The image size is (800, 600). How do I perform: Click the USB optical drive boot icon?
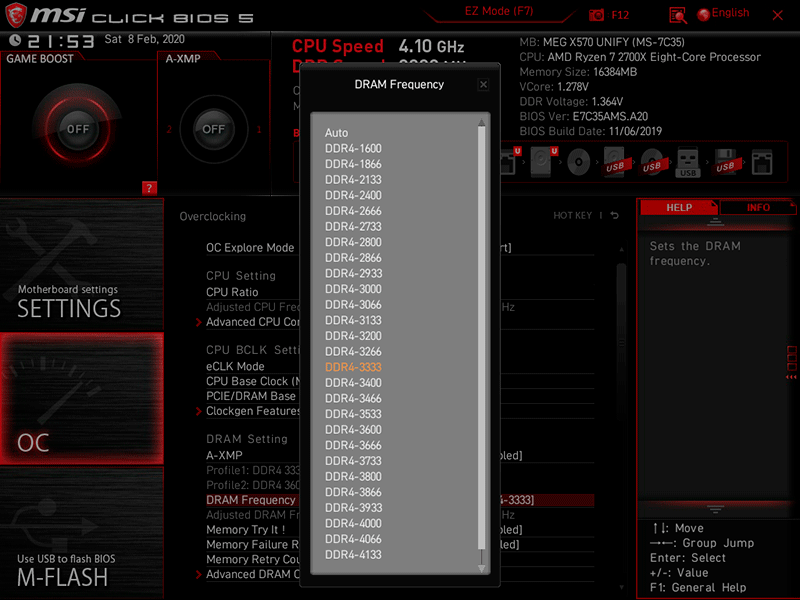pos(652,162)
